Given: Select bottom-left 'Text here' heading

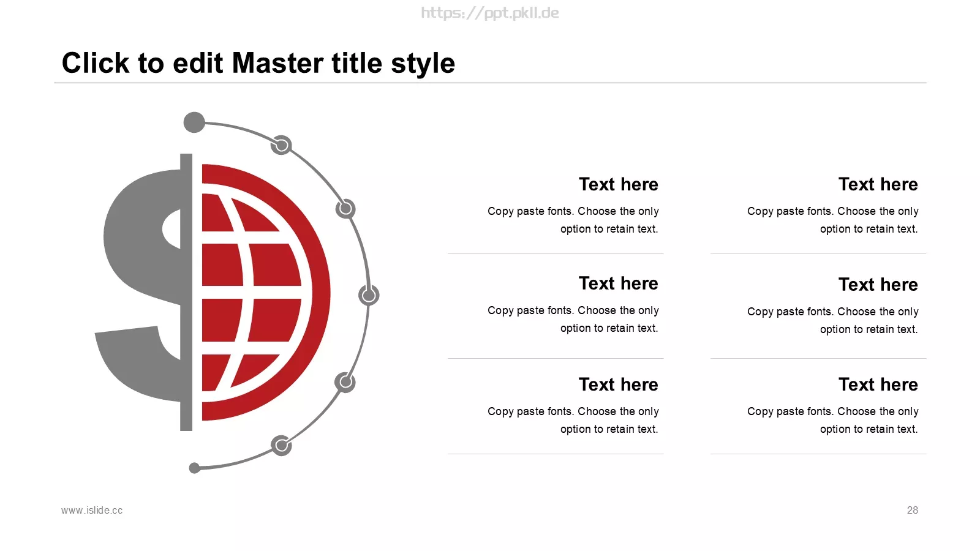Looking at the screenshot, I should 619,384.
